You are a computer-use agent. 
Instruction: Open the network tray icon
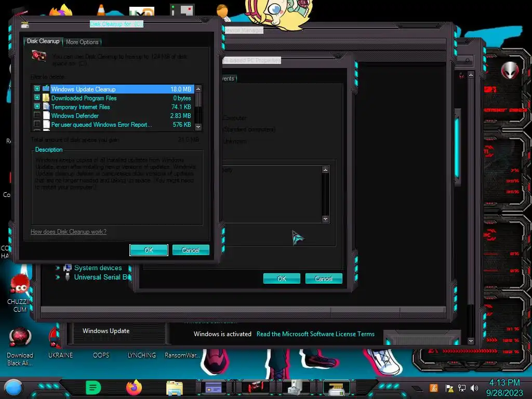462,388
